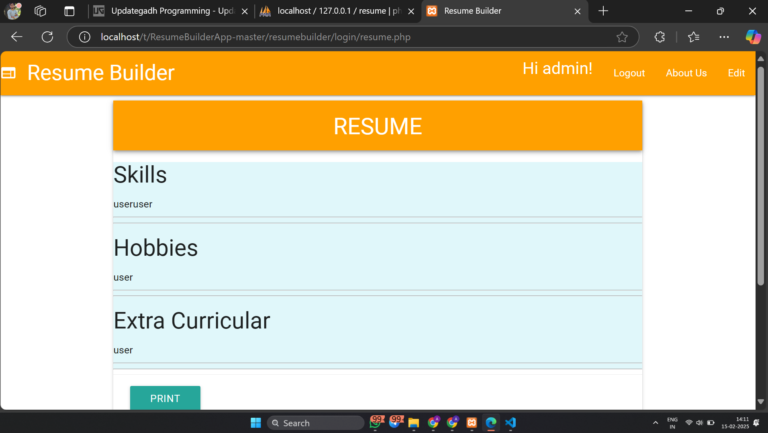
Task: Click the Windows Start button
Action: 254,423
